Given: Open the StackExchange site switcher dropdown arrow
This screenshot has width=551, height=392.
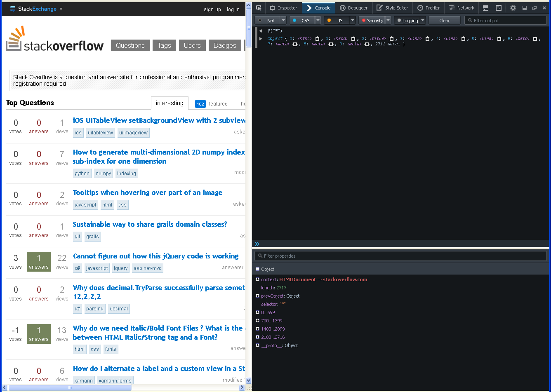Looking at the screenshot, I should tap(61, 9).
